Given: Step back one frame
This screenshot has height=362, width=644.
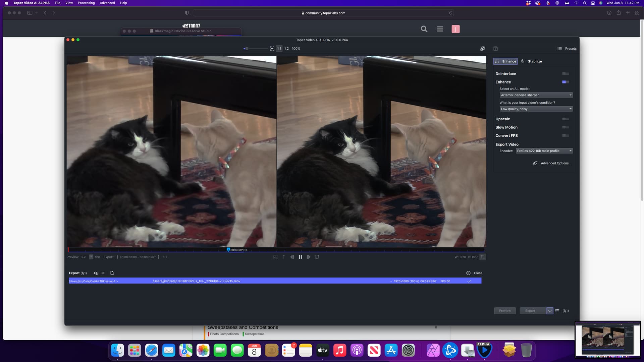Looking at the screenshot, I should point(292,257).
